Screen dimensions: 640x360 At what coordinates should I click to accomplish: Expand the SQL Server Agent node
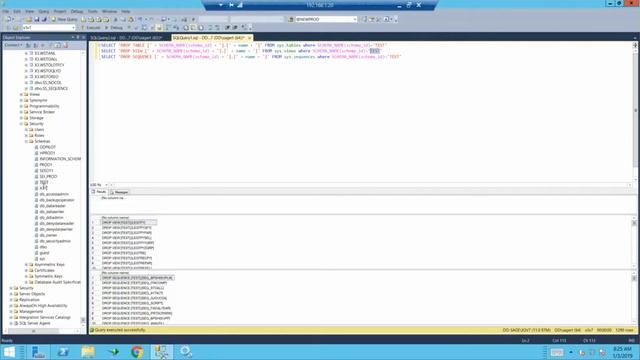pyautogui.click(x=11, y=323)
